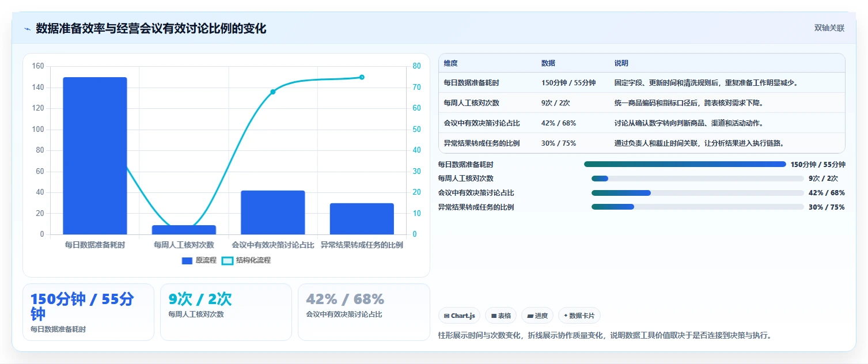Screen dimensions: 868x364
Task: Click the line point above the 会议中有效决策讨论占比 bar
Action: click(273, 92)
